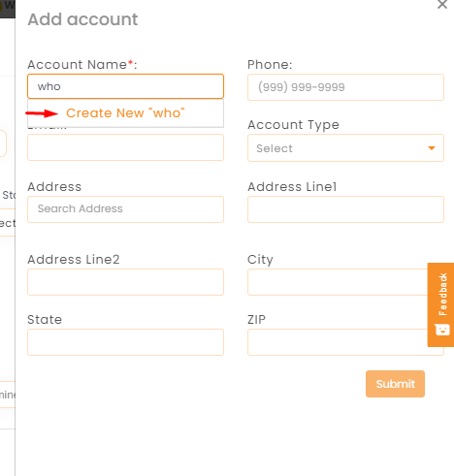The height and width of the screenshot is (476, 454).
Task: Click the Account Type label
Action: [293, 125]
